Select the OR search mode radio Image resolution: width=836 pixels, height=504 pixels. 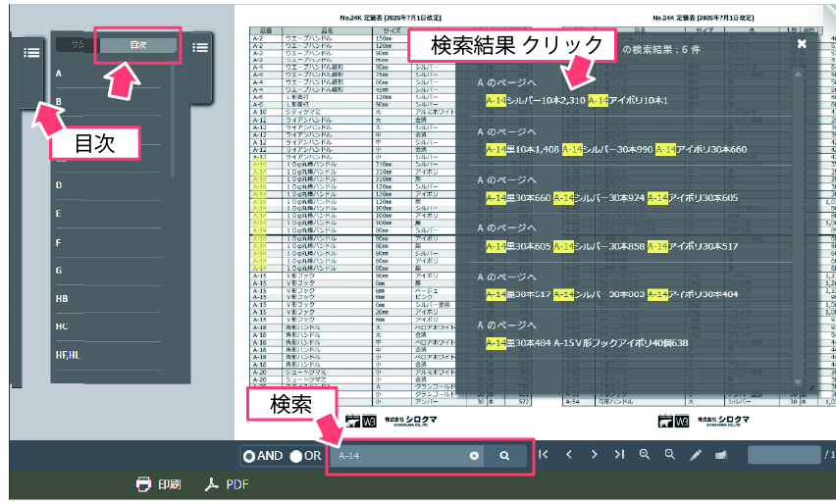coord(296,457)
